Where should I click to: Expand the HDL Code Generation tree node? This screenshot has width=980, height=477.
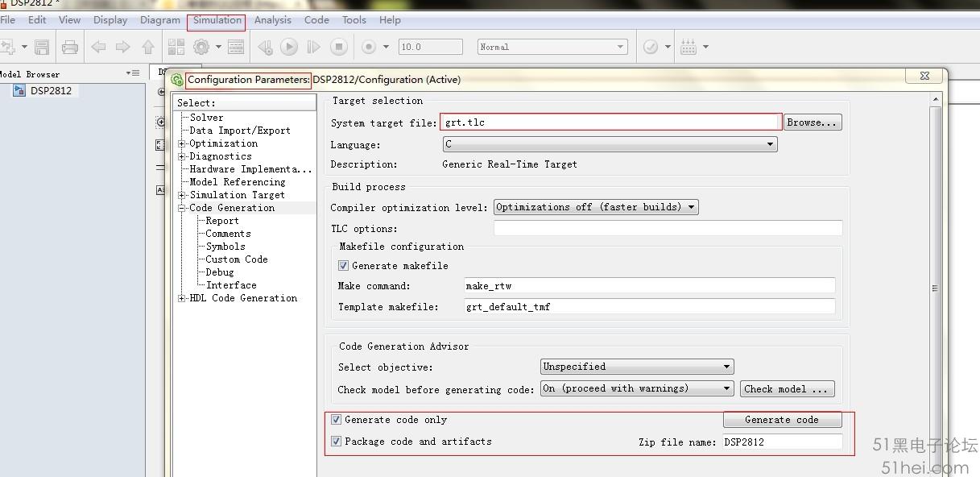[x=182, y=298]
